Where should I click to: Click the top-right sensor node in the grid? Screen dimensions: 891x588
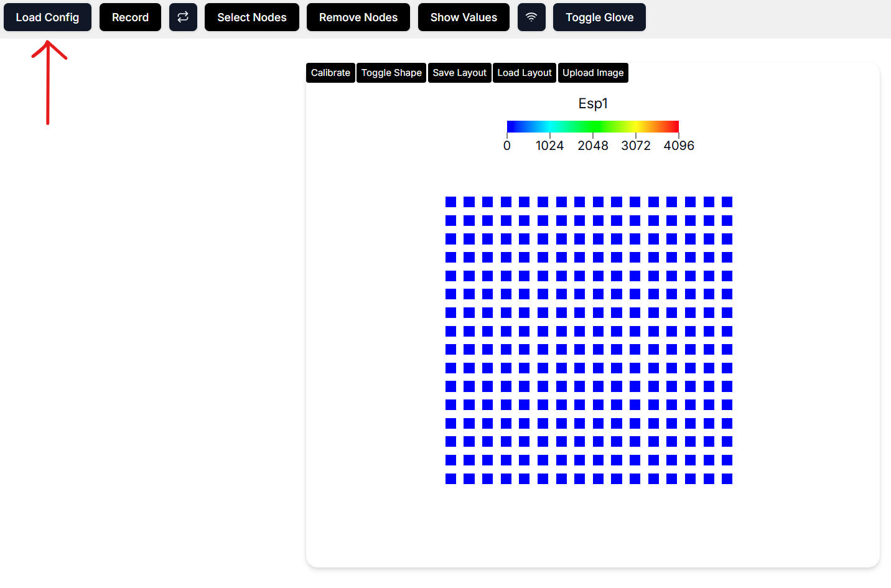tap(727, 202)
